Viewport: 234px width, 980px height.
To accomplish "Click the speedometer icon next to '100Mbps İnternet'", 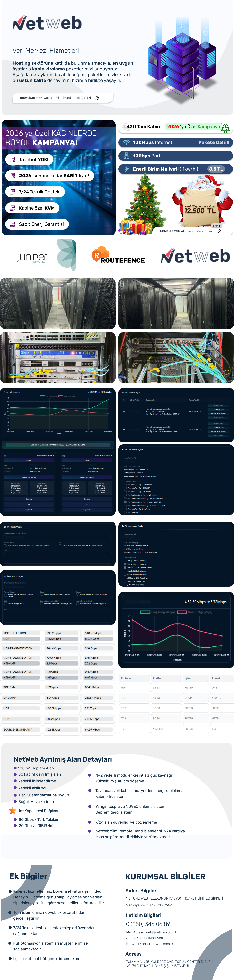I will coord(126,142).
